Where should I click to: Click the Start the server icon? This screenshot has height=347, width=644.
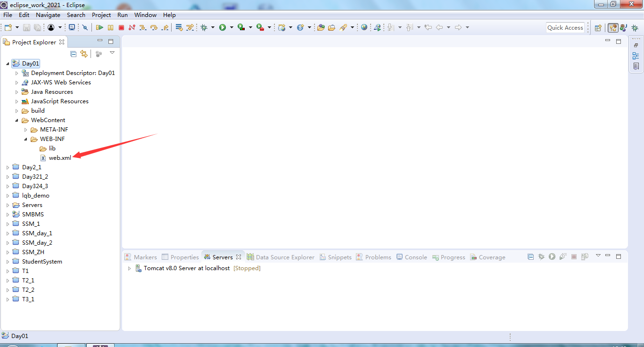(552, 257)
